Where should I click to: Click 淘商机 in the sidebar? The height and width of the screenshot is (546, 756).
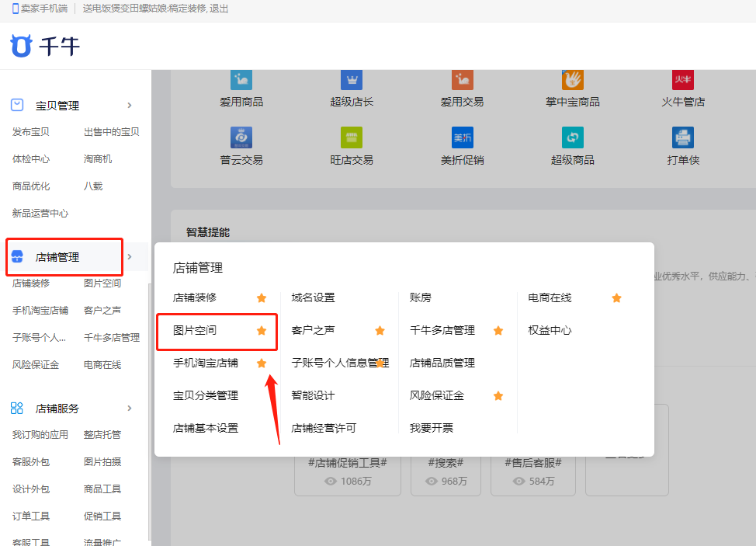pyautogui.click(x=97, y=158)
